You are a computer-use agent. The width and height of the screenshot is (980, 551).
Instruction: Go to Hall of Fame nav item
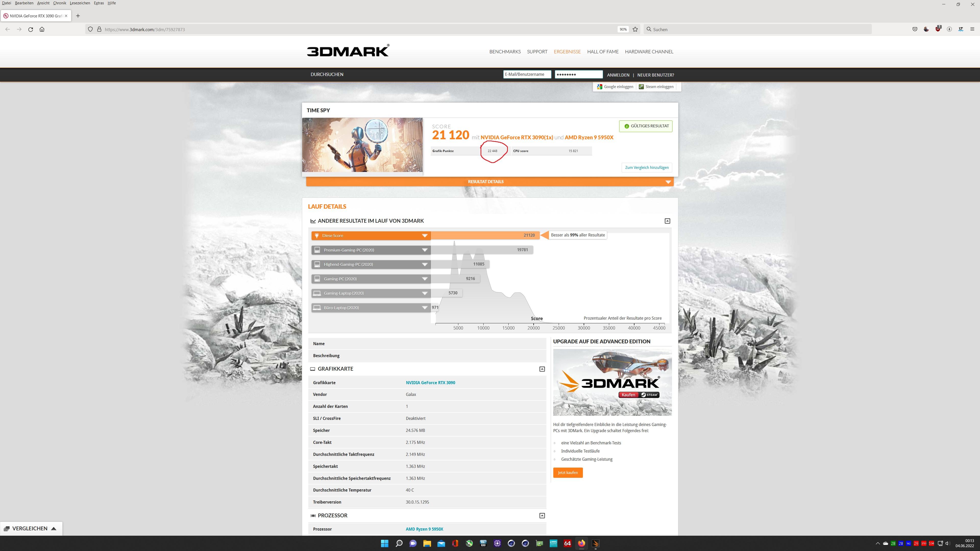602,52
